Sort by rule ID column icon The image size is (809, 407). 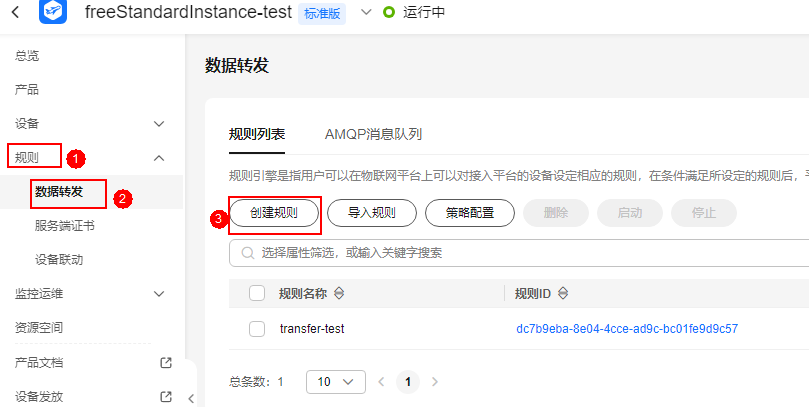point(563,293)
